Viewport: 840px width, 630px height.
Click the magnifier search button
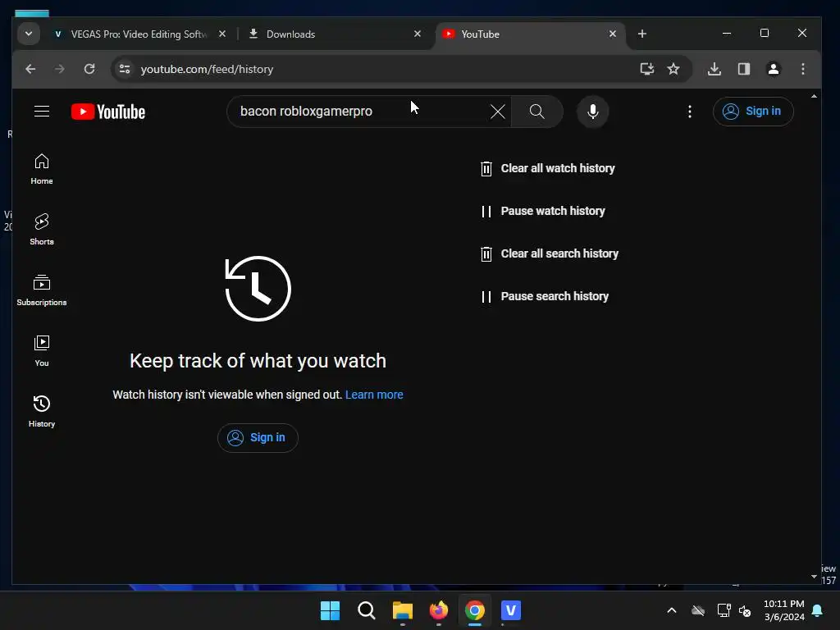tap(536, 112)
